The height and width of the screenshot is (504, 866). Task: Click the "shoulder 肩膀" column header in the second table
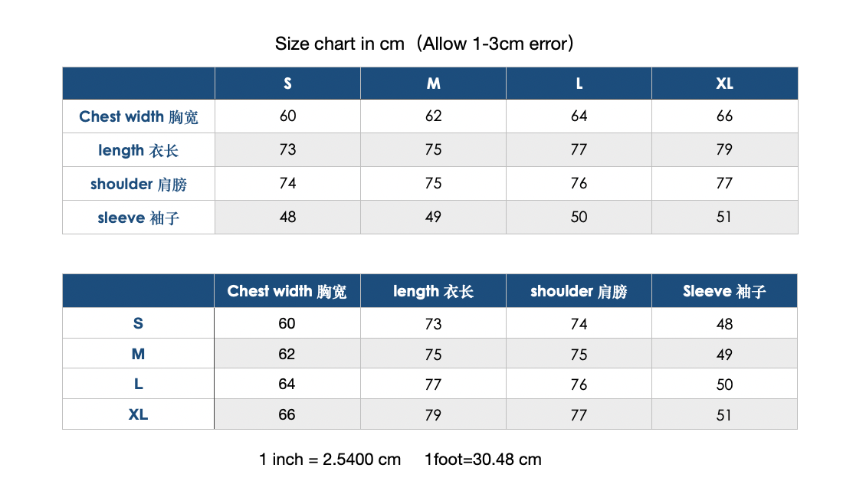tap(579, 291)
